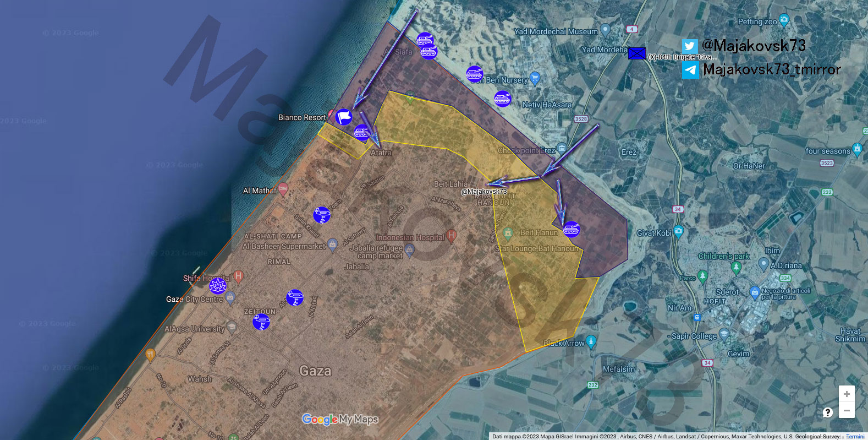Viewport: 868px width, 440px height.
Task: Open the Termini link
Action: pos(855,437)
